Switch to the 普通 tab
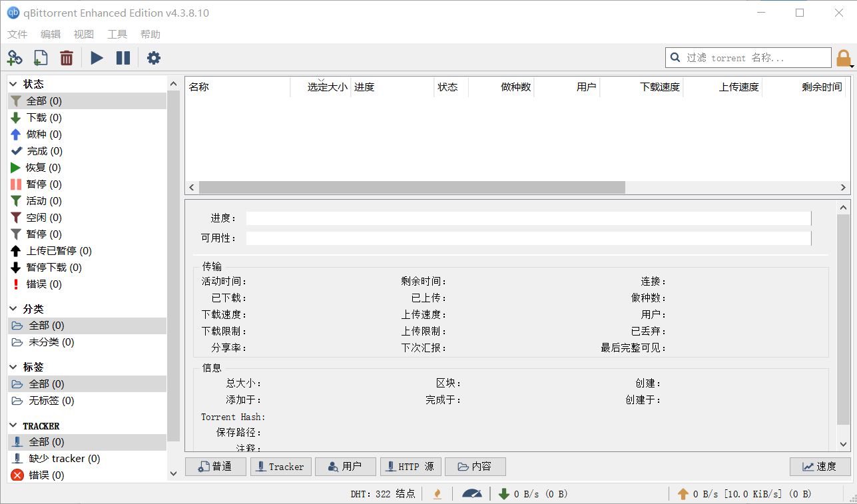The height and width of the screenshot is (504, 857). pyautogui.click(x=216, y=467)
